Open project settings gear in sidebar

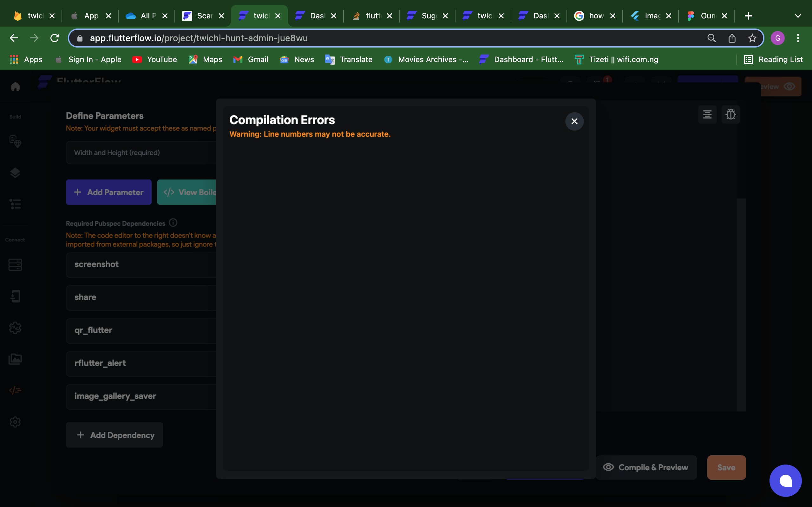tap(15, 422)
